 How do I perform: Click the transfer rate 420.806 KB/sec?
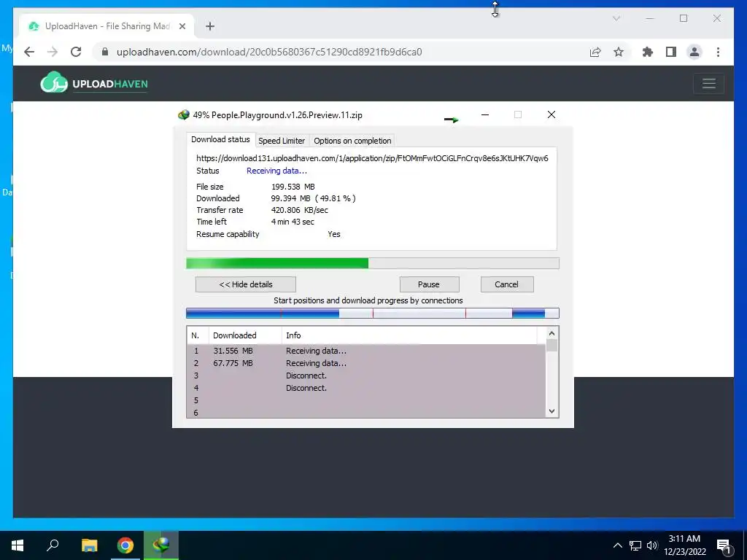(300, 210)
